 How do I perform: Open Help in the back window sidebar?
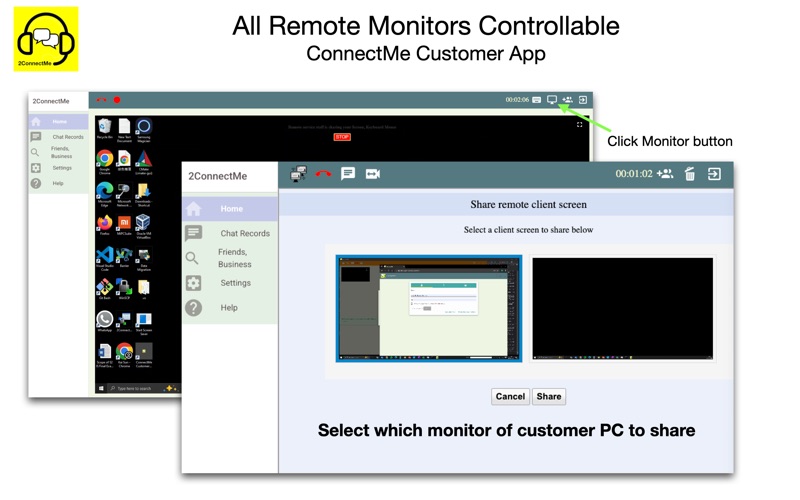click(x=58, y=183)
